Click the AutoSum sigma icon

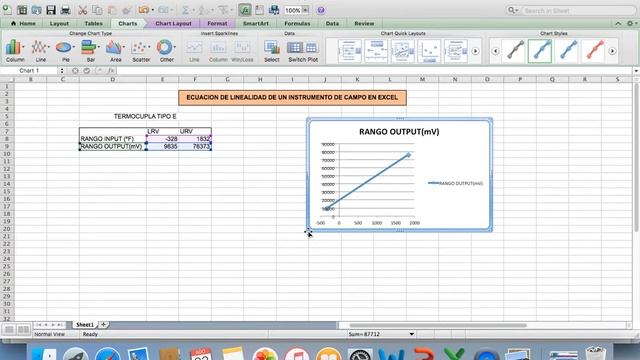tap(185, 10)
